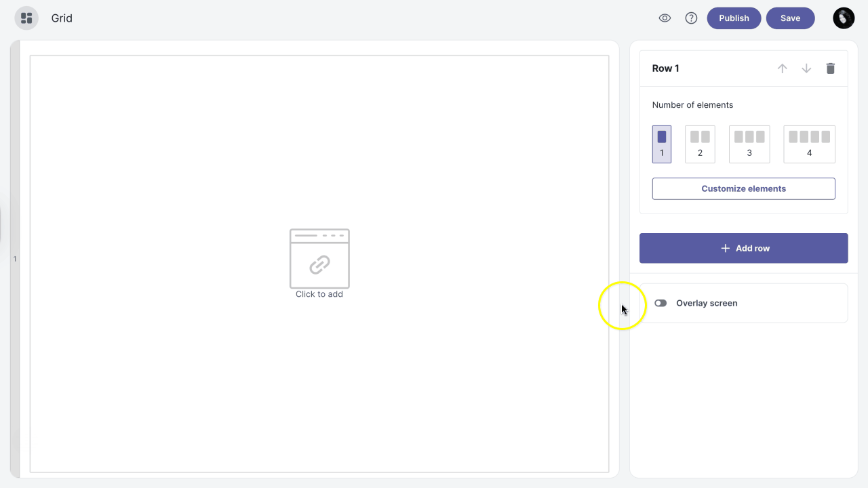
Task: Expand the handle on the left screen edge
Action: 1,225
